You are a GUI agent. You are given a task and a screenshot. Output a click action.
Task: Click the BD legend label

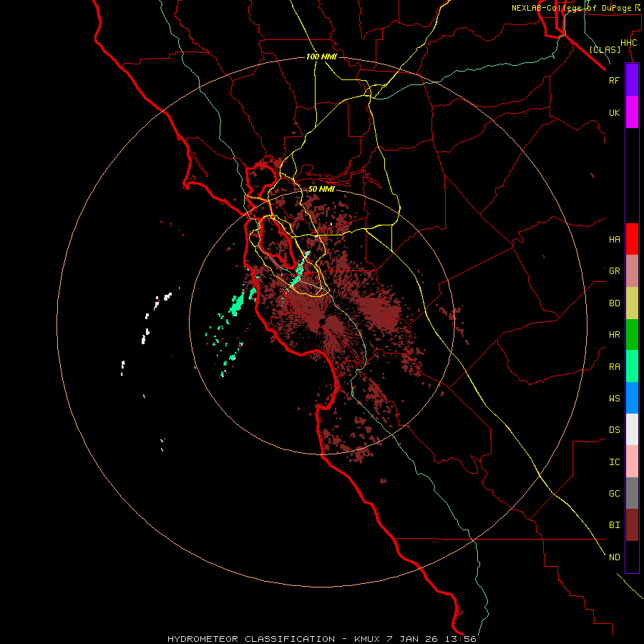614,303
